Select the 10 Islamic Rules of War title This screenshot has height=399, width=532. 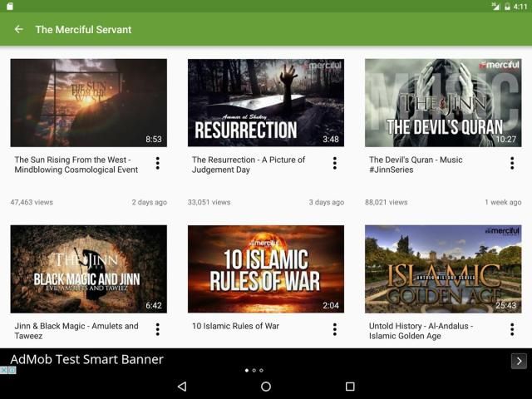point(235,326)
